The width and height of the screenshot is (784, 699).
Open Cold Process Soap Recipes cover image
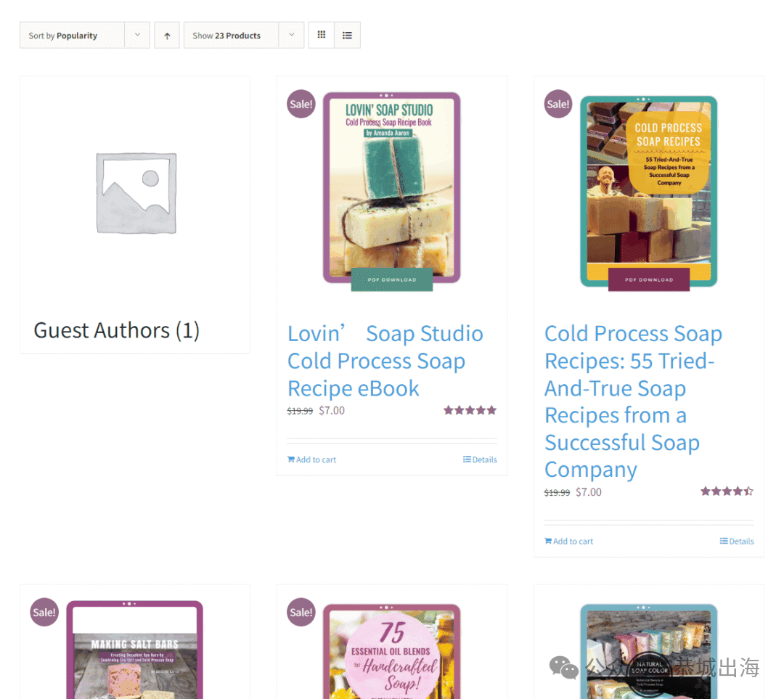click(648, 192)
